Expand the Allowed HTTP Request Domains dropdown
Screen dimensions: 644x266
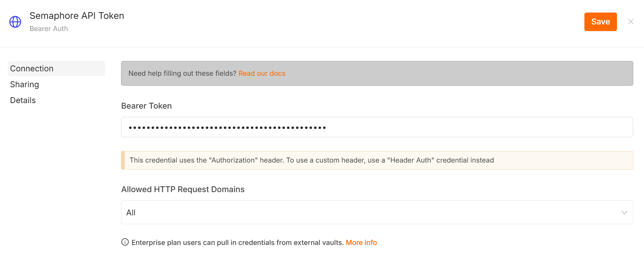click(x=377, y=212)
